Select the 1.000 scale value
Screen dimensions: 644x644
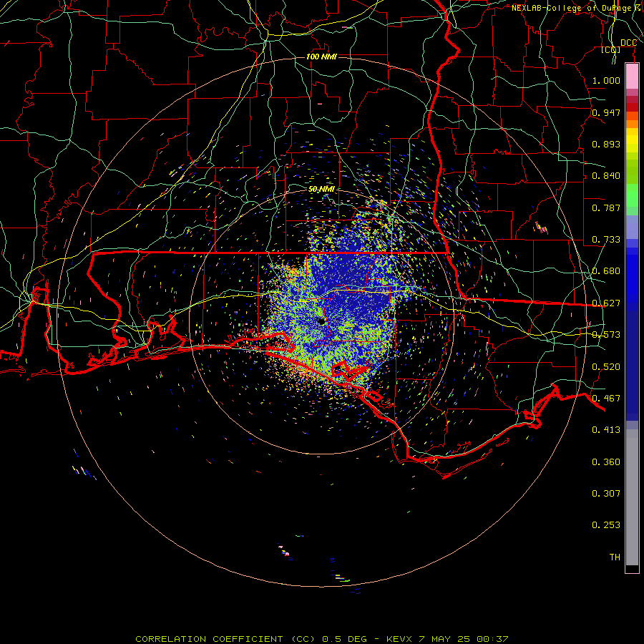[606, 80]
